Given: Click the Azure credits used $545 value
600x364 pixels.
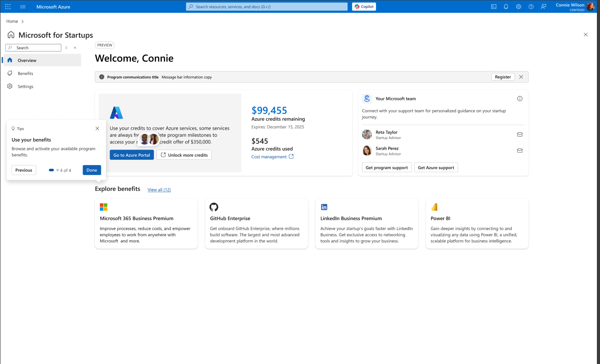Looking at the screenshot, I should coord(260,141).
